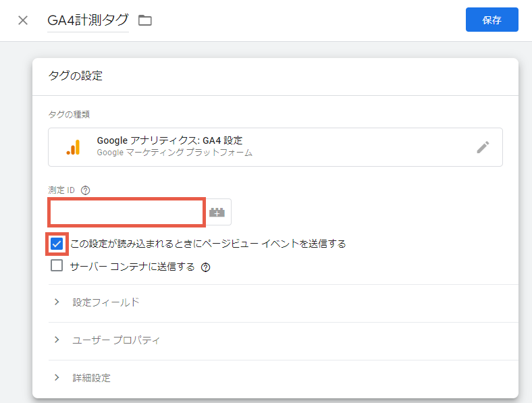Viewport: 532px width, 403px height.
Task: Edit tag type with pencil icon
Action: [483, 147]
